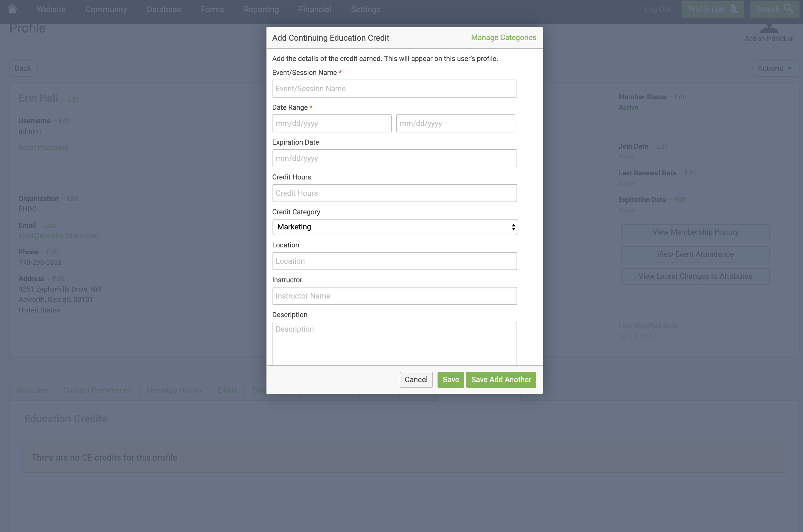
Task: Open the Reporting menu
Action: (261, 9)
